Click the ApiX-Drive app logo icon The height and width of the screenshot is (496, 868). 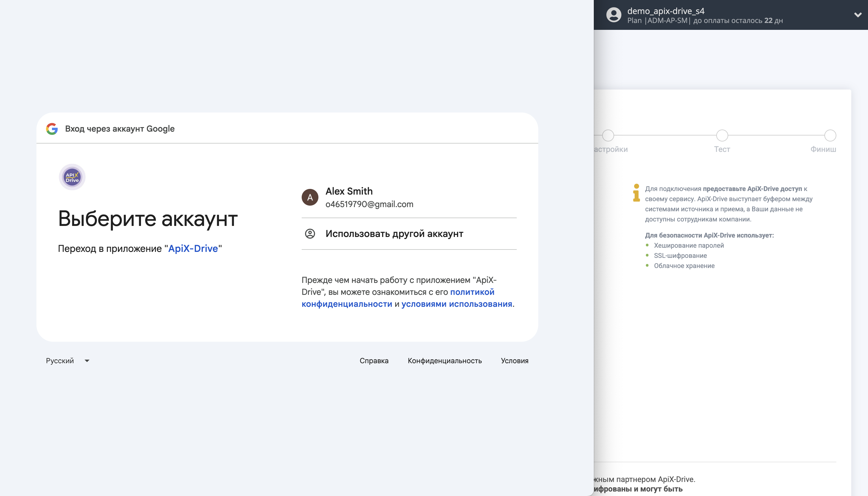point(72,177)
